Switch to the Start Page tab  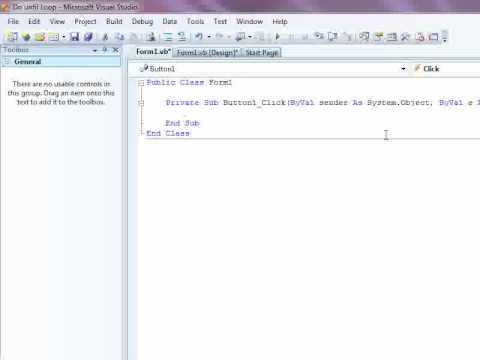pos(262,52)
